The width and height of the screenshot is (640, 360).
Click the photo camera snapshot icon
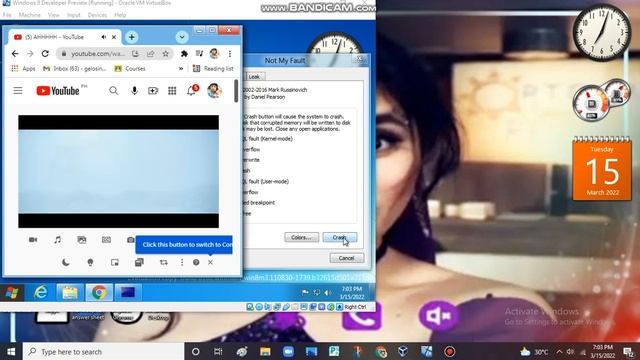pos(131,240)
